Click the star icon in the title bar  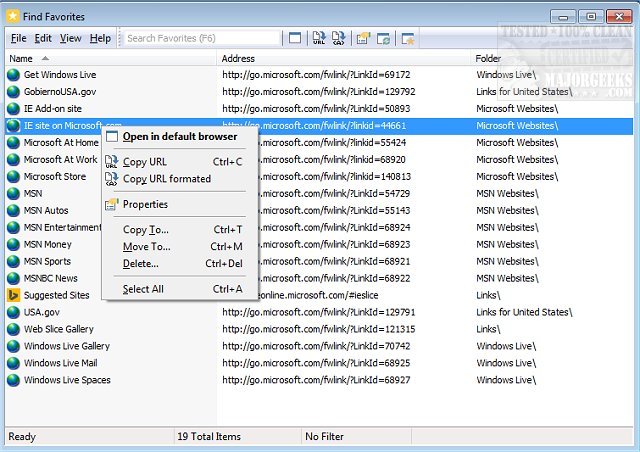point(13,16)
